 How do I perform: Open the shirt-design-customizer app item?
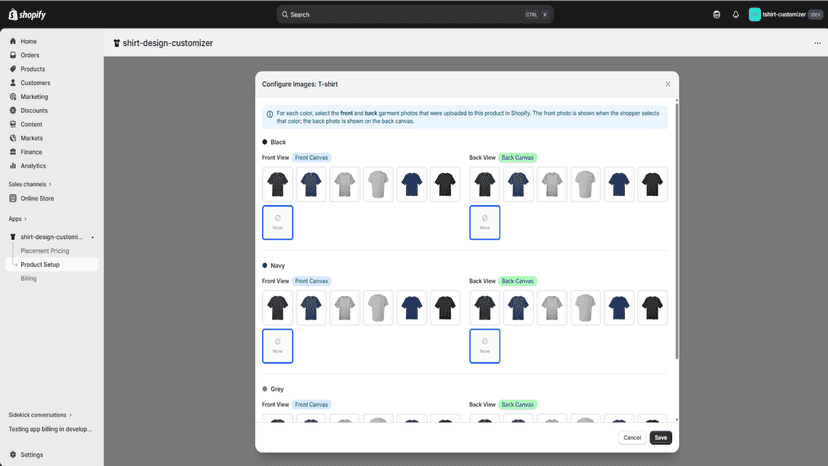52,237
